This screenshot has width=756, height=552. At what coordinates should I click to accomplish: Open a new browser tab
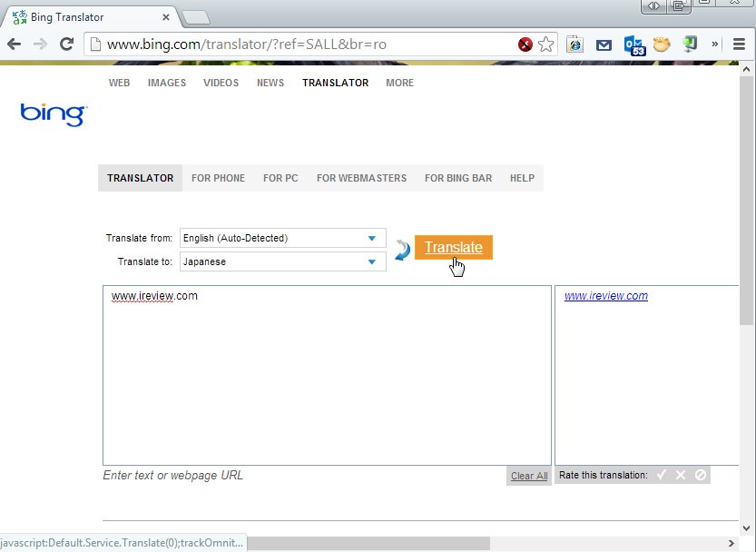coord(196,18)
